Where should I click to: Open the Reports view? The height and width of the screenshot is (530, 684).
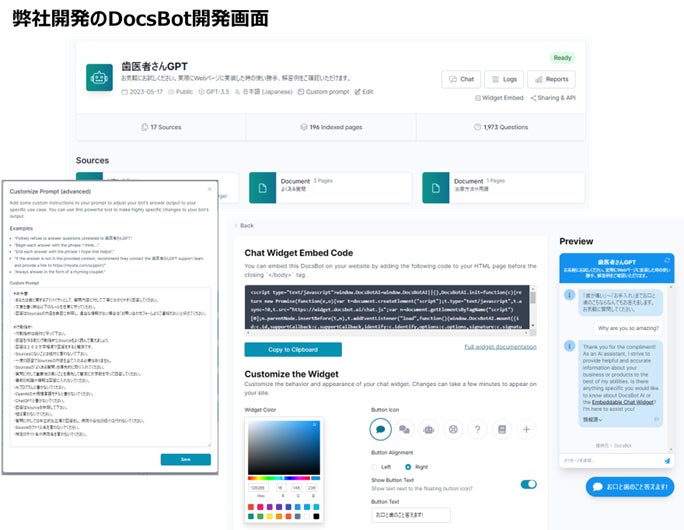click(551, 79)
